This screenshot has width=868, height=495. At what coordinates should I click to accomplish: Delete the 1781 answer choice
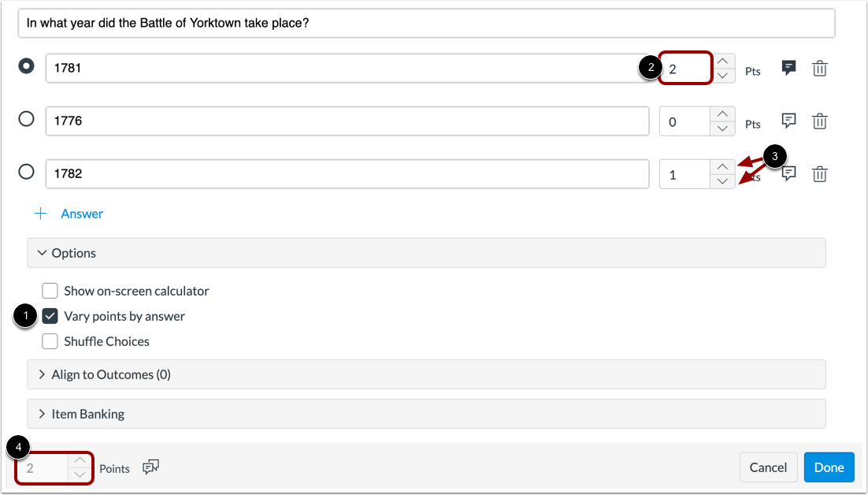pos(820,69)
